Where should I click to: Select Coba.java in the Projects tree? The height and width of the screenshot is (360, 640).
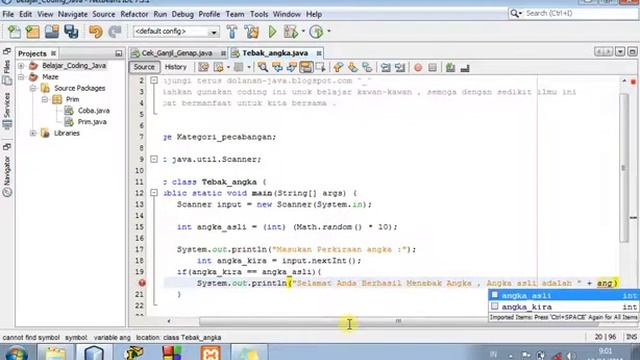coord(93,111)
